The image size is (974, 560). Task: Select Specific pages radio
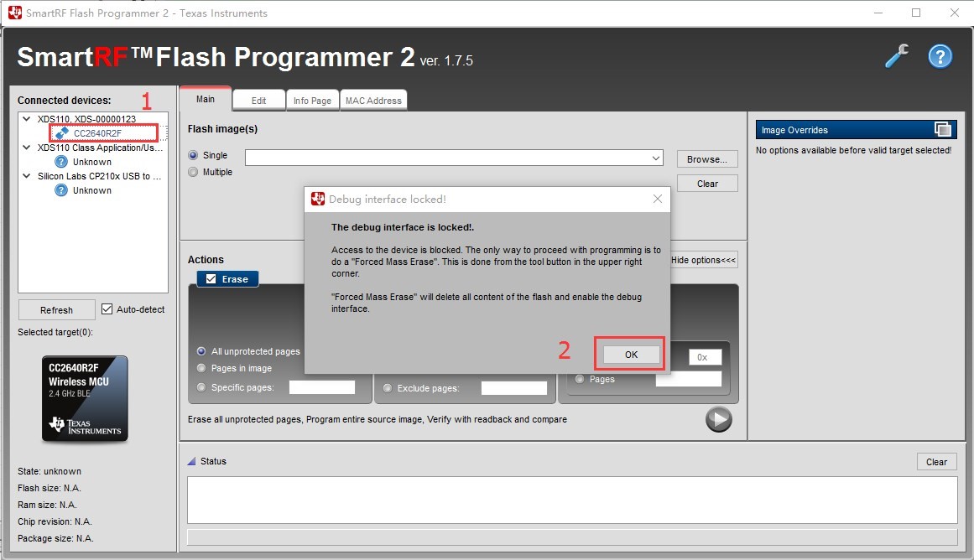(x=201, y=387)
